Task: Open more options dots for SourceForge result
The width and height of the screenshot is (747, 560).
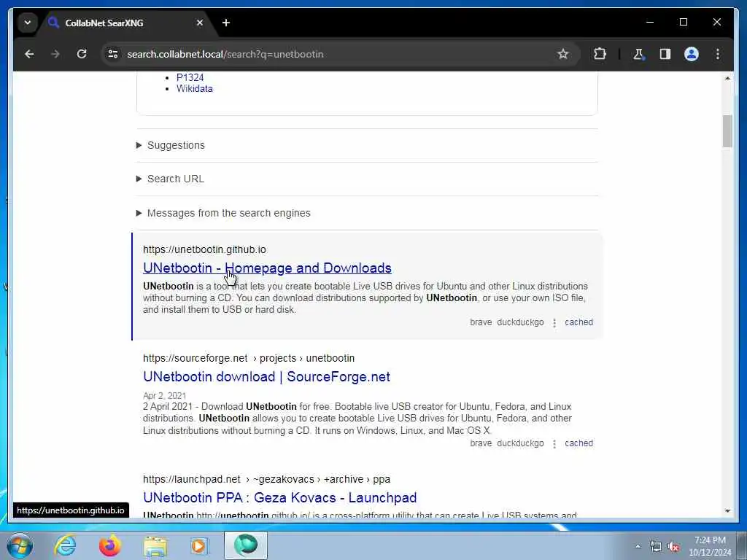Action: (x=554, y=444)
